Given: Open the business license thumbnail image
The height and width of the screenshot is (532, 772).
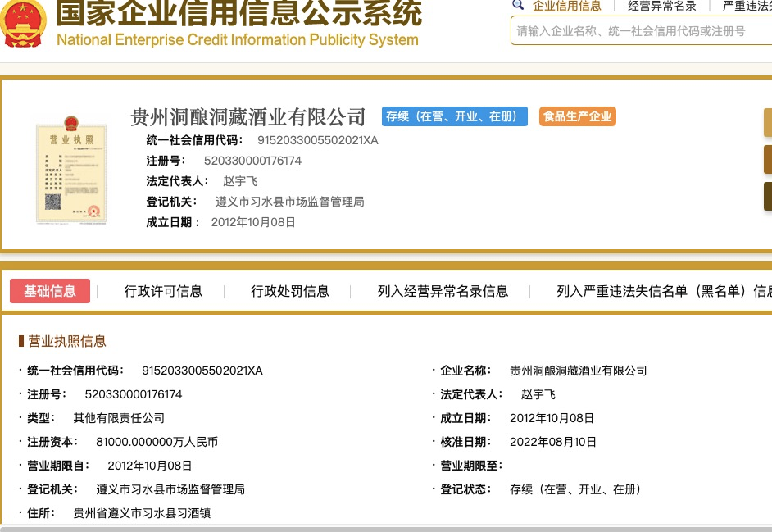Looking at the screenshot, I should [x=71, y=173].
